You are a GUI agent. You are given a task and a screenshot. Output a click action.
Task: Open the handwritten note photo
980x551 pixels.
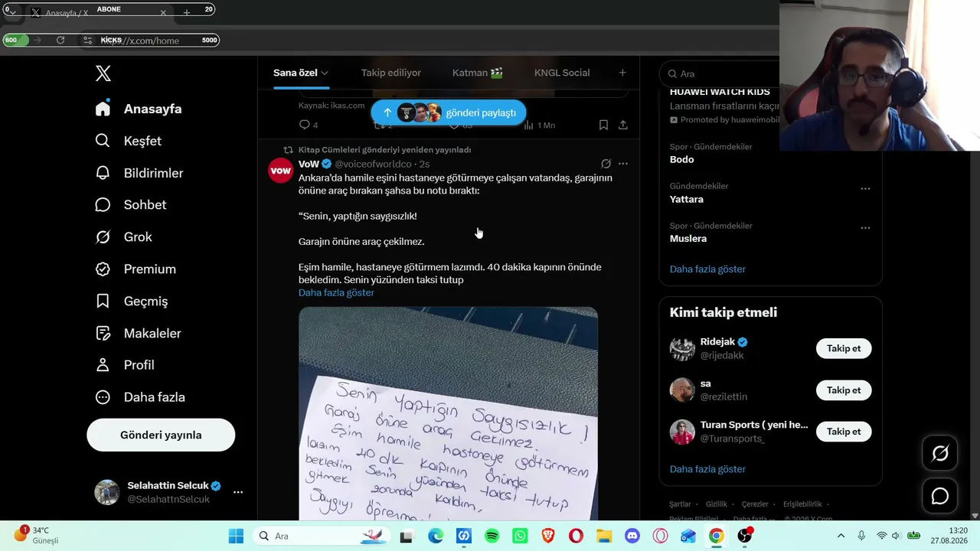point(448,414)
